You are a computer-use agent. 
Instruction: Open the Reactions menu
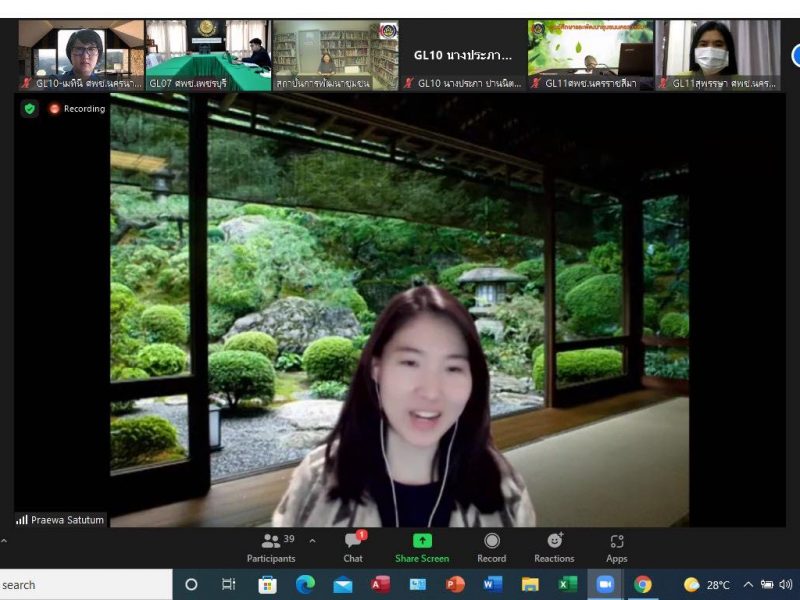554,547
